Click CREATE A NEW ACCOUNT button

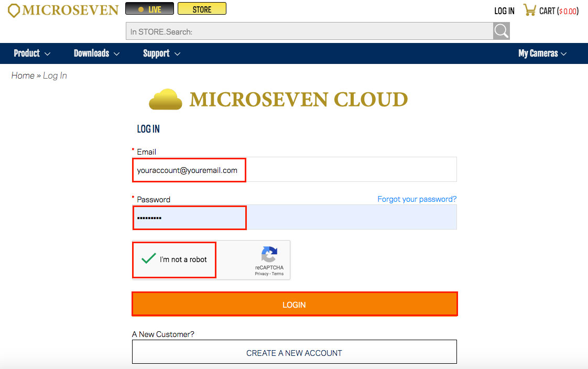295,352
